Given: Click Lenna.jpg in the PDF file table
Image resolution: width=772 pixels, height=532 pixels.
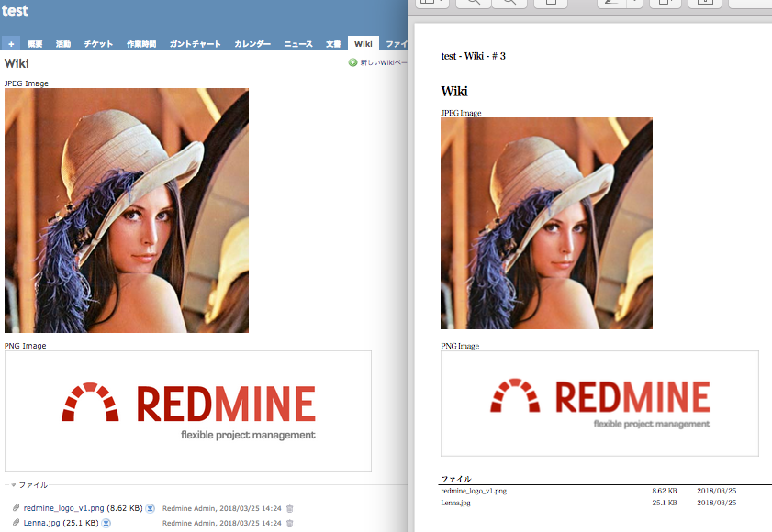Looking at the screenshot, I should click(456, 503).
